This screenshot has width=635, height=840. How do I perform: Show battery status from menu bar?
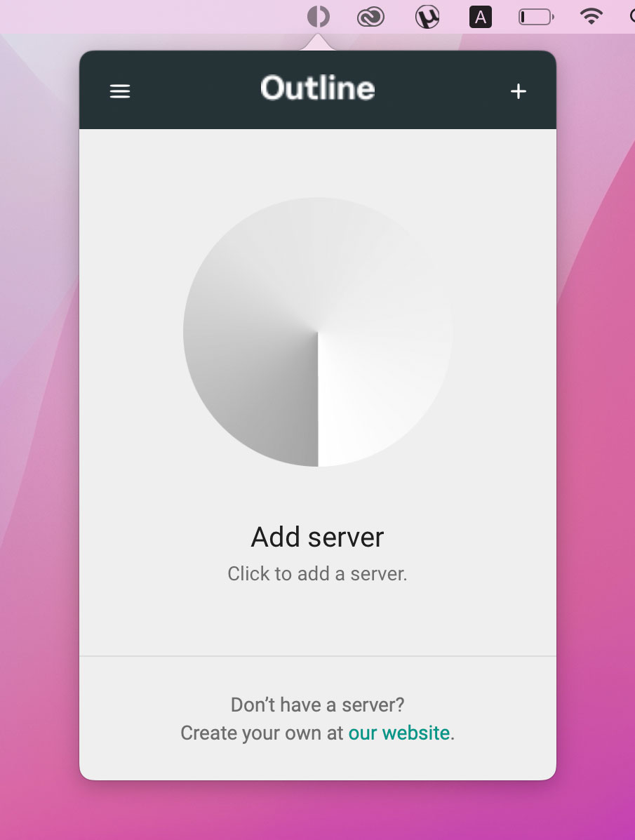click(536, 17)
